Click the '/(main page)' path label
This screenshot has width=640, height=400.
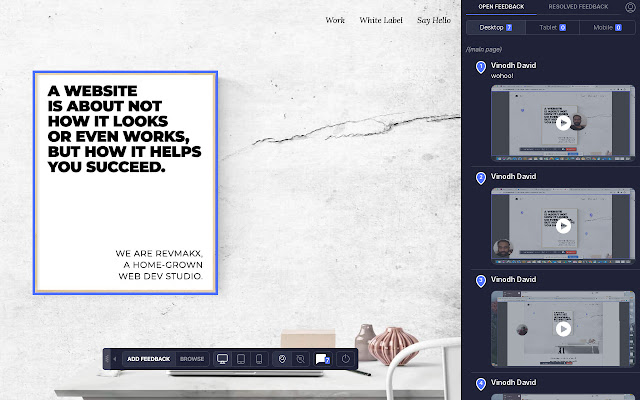tap(484, 49)
